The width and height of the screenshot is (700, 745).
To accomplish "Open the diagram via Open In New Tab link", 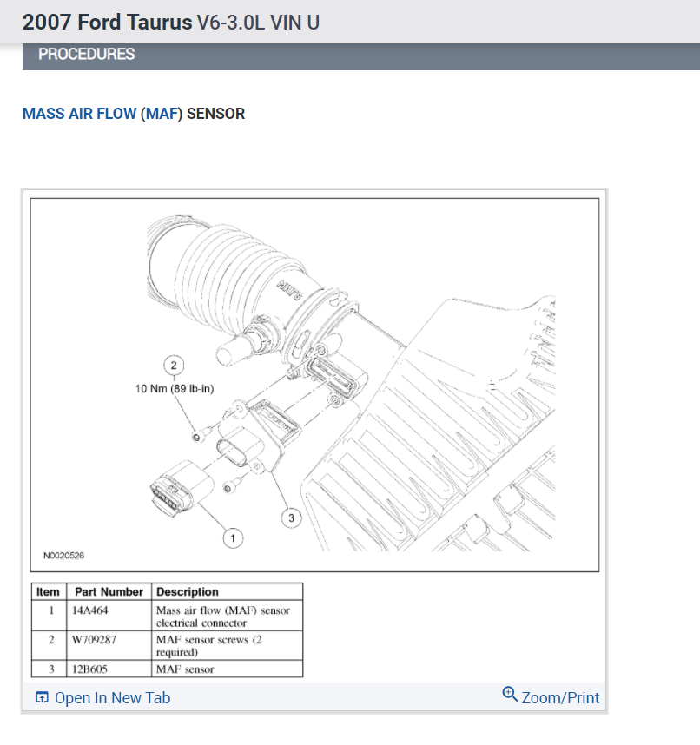I will coord(112,697).
